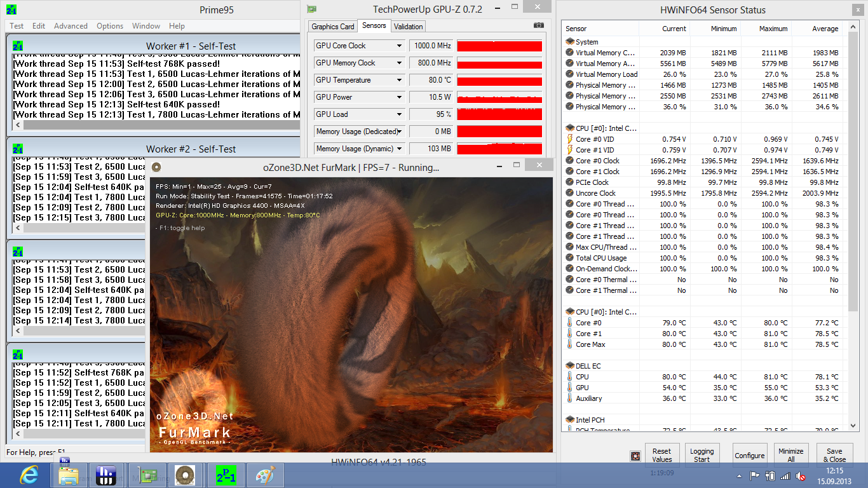The width and height of the screenshot is (868, 488).
Task: Open Internet Explorer from the taskbar
Action: 28,475
